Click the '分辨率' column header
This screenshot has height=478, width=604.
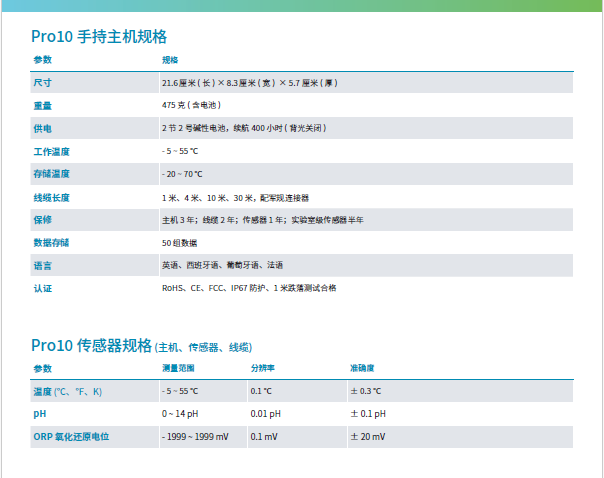point(263,368)
